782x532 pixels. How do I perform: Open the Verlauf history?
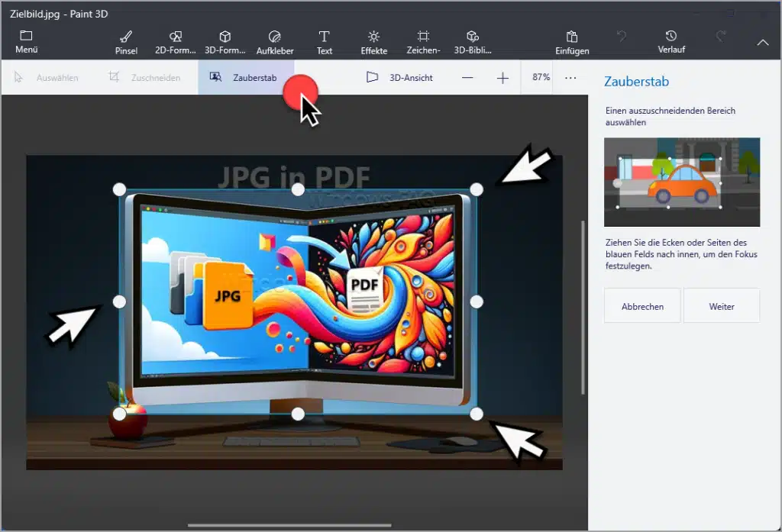pos(671,41)
